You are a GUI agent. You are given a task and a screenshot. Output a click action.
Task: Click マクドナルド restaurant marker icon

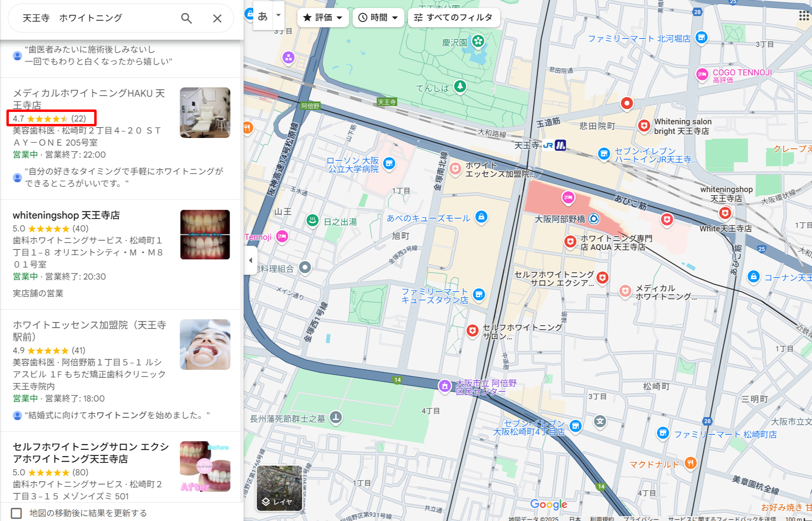tap(690, 464)
